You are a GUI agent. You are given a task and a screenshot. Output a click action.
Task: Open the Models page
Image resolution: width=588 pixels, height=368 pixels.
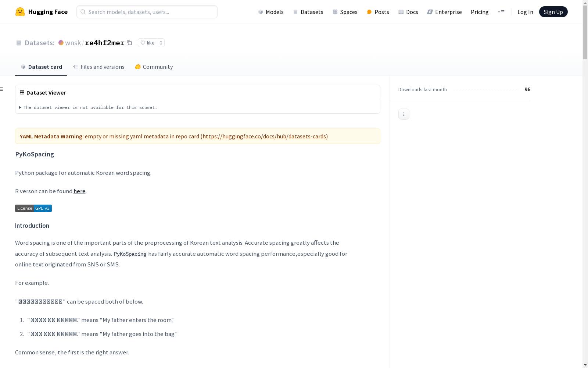pos(271,12)
